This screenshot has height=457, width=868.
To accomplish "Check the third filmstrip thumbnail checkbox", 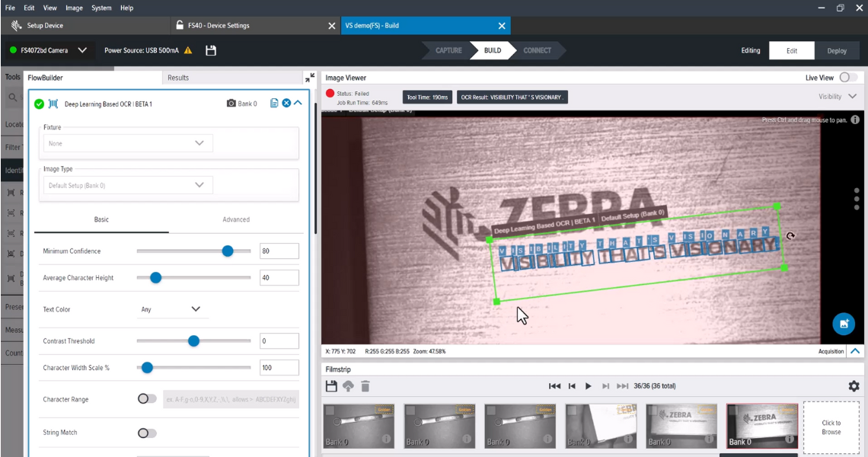I will [492, 411].
